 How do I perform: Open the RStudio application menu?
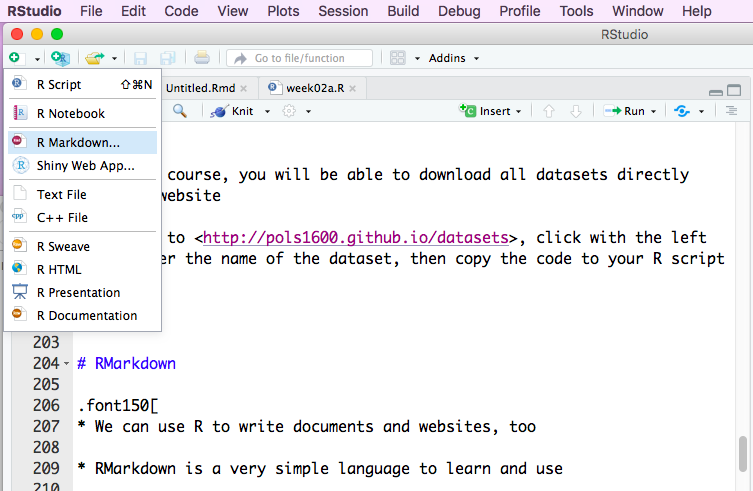click(34, 11)
